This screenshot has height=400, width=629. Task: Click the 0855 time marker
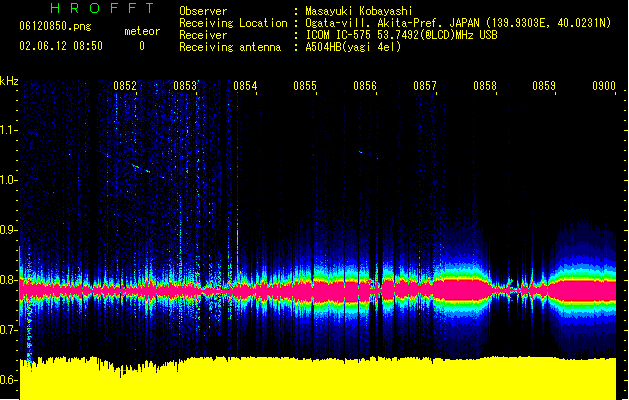tap(305, 86)
